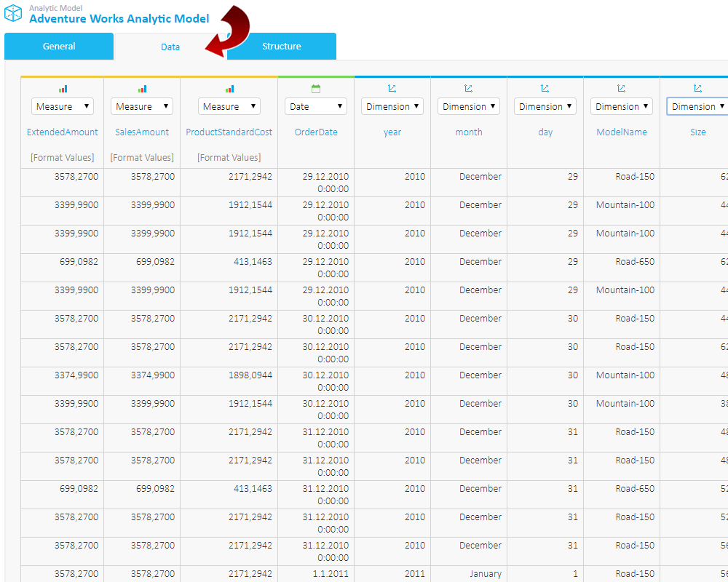
Task: Click the dimension icon above the year column
Action: pyautogui.click(x=392, y=87)
